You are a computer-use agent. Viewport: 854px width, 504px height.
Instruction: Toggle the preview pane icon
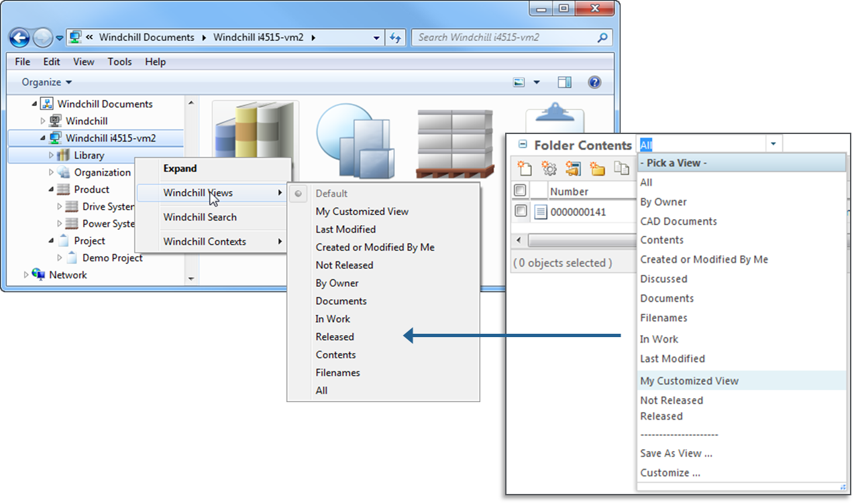564,82
